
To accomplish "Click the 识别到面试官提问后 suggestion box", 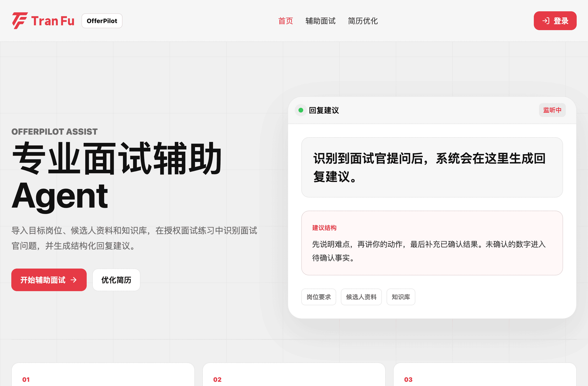I will point(432,167).
